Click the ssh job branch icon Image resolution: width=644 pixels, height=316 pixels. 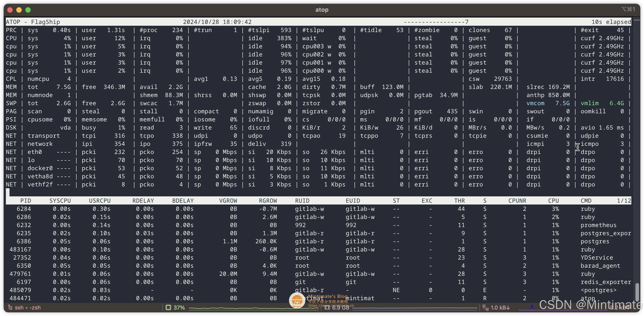(10, 307)
